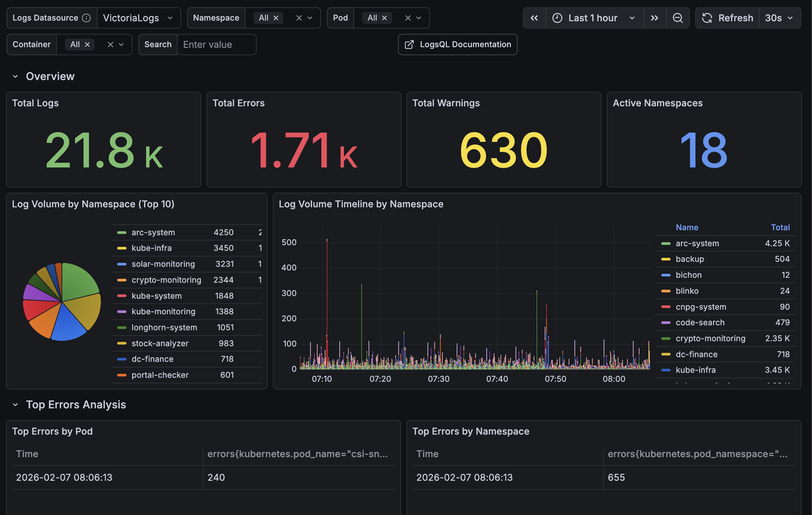Click the color swatch next to crypto-monitoring
812x515 pixels.
tap(122, 280)
